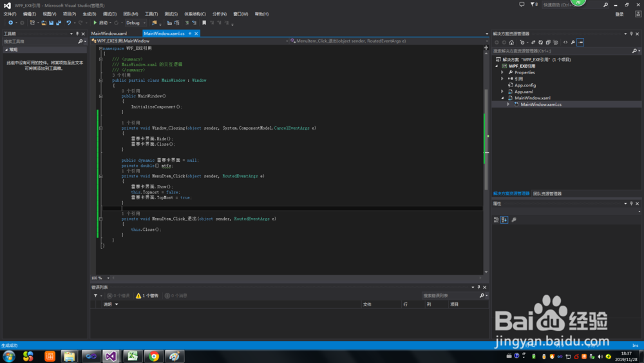The height and width of the screenshot is (363, 644).
Task: Expand the 引用 references node
Action: point(502,79)
